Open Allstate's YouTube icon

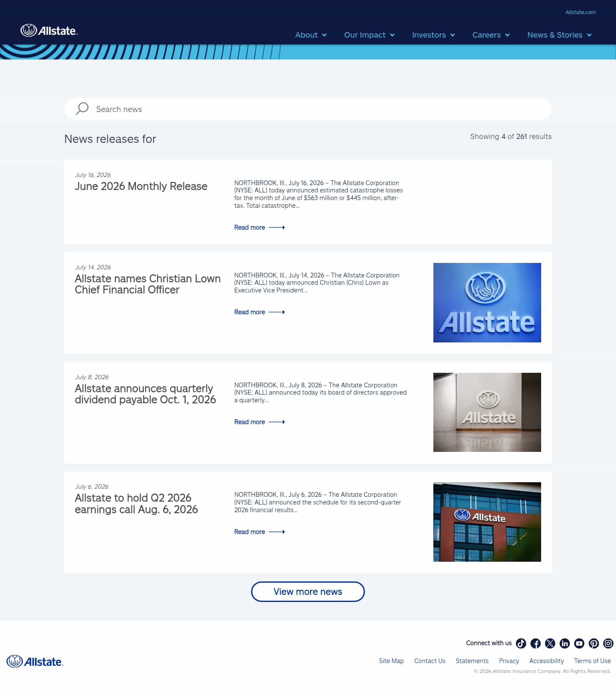(x=579, y=643)
